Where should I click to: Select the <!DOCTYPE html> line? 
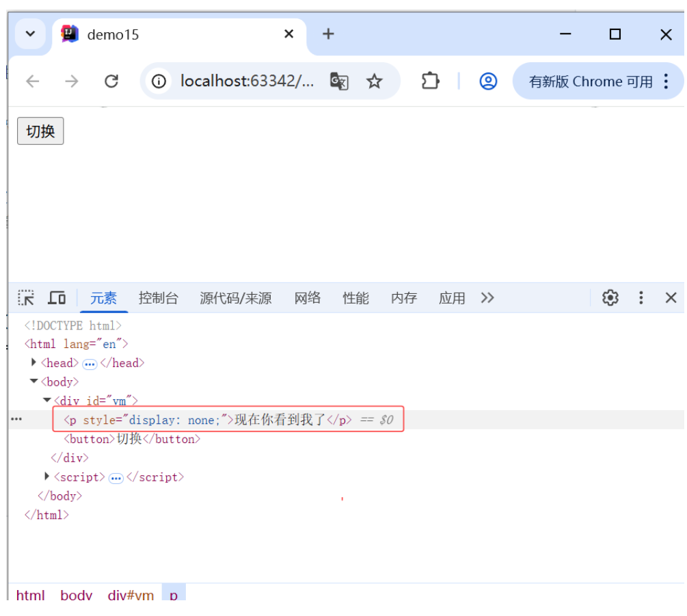click(x=72, y=325)
